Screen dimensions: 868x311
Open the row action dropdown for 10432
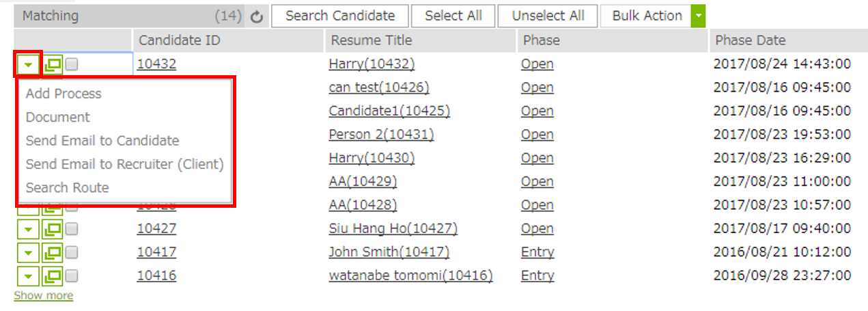[28, 65]
